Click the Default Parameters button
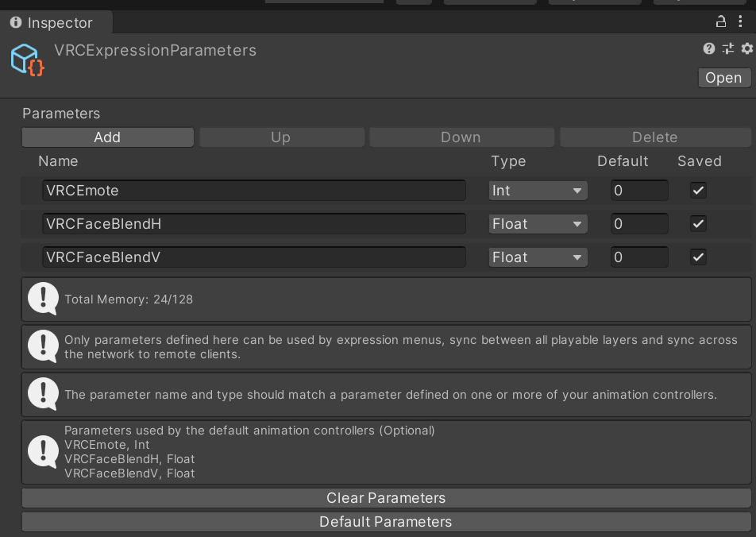The height and width of the screenshot is (537, 756). coord(386,522)
